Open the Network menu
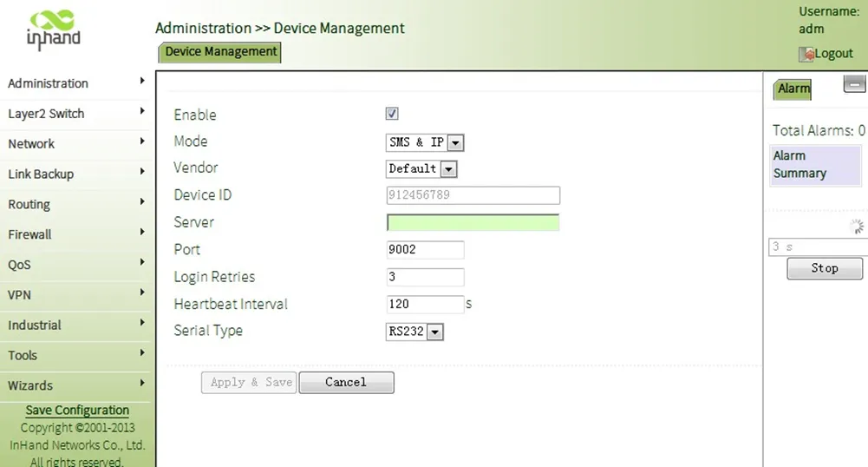The height and width of the screenshot is (467, 868). [75, 143]
